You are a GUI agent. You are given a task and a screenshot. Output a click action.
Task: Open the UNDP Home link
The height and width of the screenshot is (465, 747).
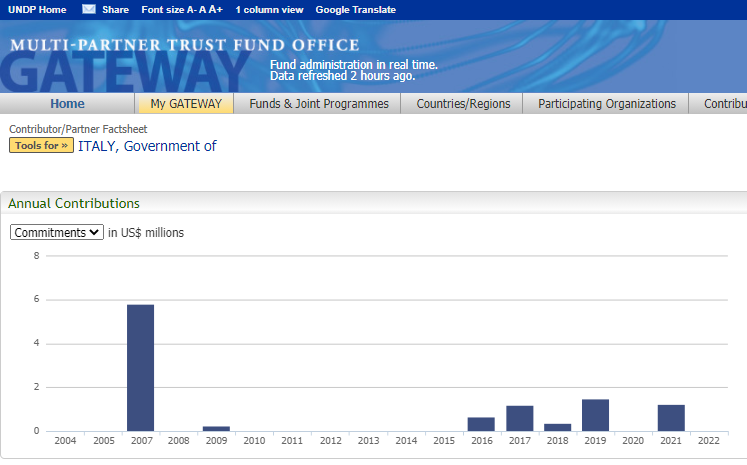point(37,10)
